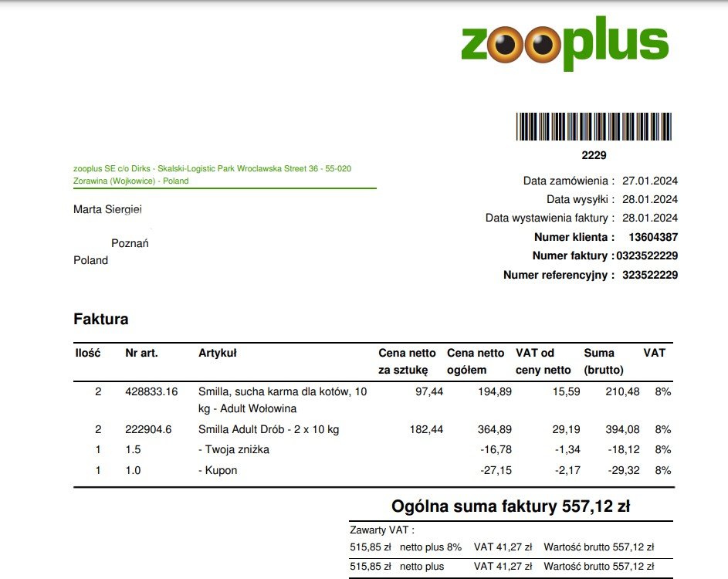Click the country Poland under Poznań
Screen dimensions: 728x579
tap(90, 260)
